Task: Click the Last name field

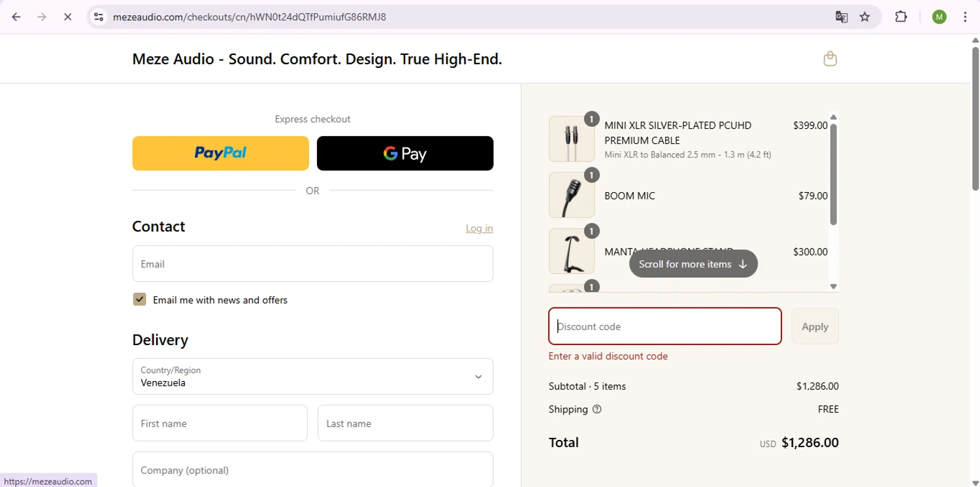Action: point(405,423)
